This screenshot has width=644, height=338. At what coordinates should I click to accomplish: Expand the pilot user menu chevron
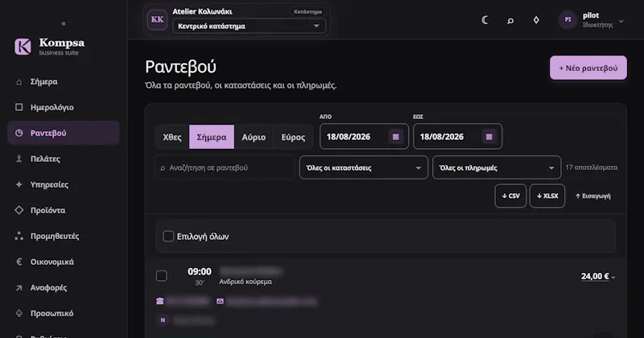pos(621,21)
